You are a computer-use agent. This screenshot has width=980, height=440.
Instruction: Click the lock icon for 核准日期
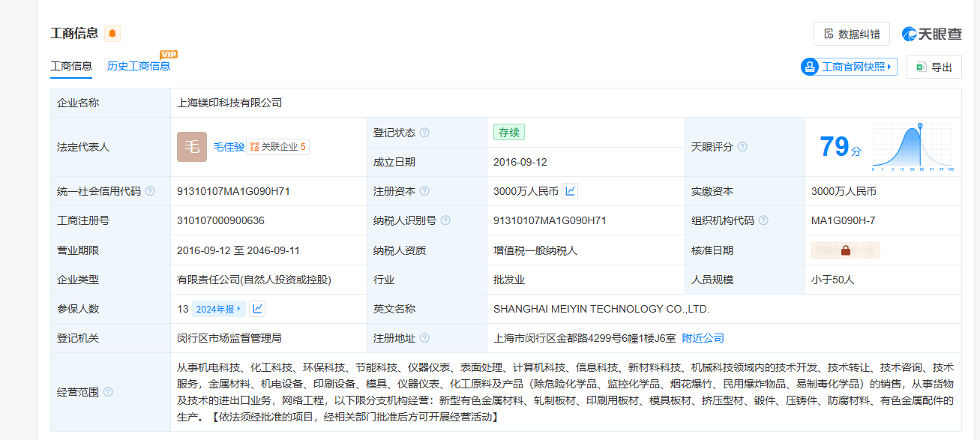click(845, 250)
